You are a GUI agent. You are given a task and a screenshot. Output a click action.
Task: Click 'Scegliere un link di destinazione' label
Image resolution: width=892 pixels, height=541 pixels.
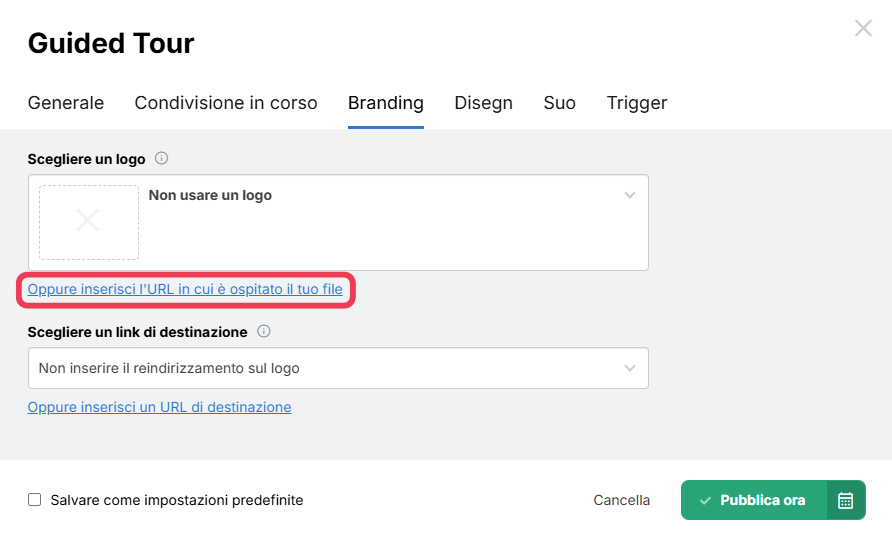click(138, 332)
